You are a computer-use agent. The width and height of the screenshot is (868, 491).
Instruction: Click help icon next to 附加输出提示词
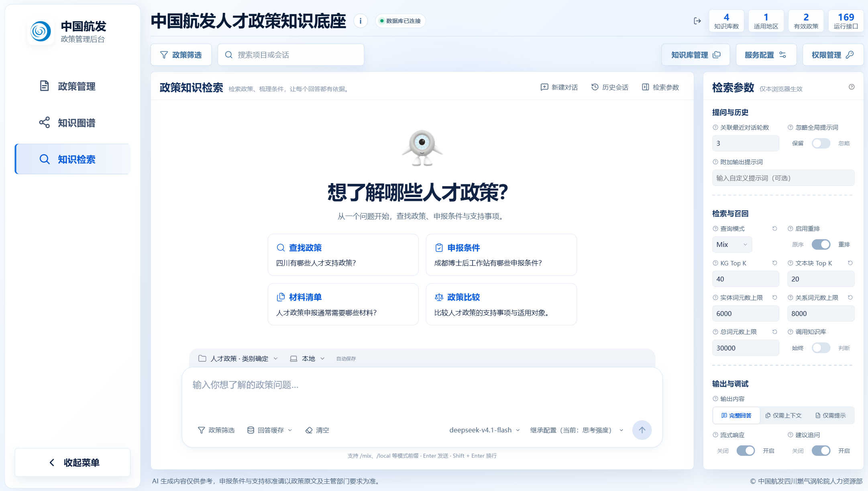[x=715, y=162]
